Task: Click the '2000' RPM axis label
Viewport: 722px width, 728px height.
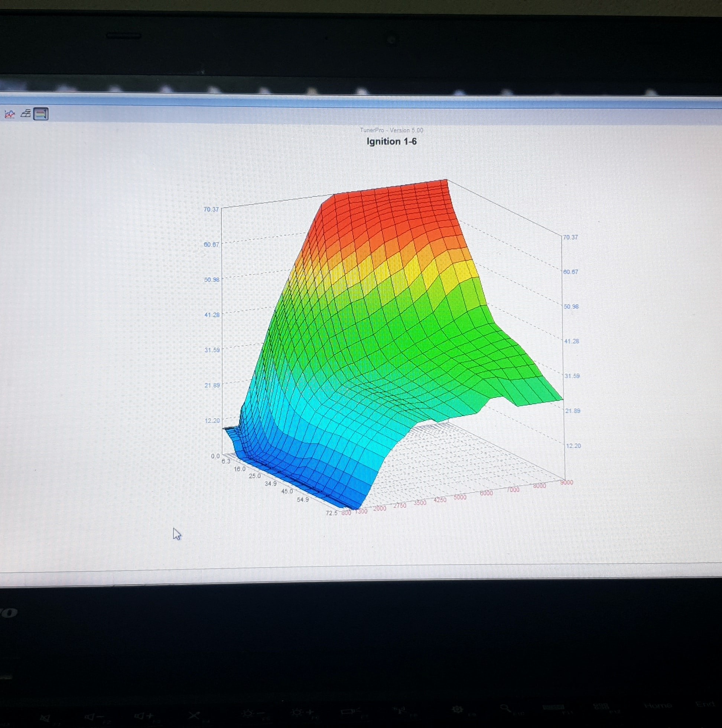Action: pyautogui.click(x=380, y=508)
